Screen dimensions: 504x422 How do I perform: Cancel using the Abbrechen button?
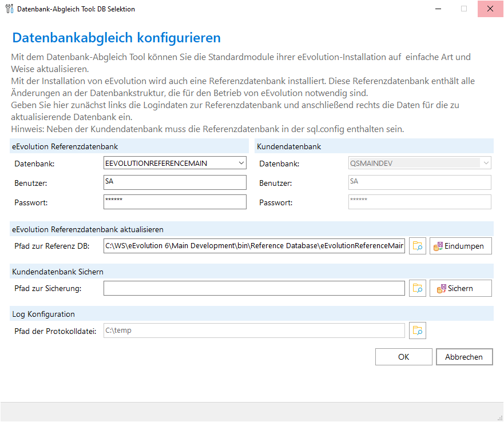coord(464,357)
